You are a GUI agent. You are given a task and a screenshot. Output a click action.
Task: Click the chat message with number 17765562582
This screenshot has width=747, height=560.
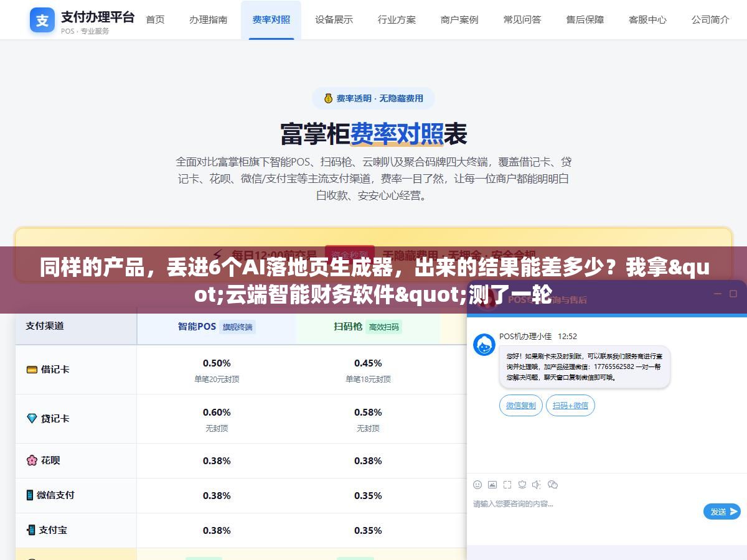(x=585, y=367)
